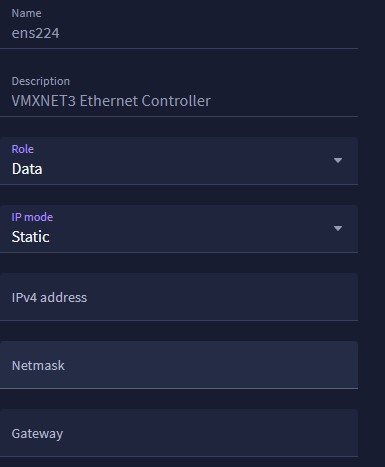Image resolution: width=385 pixels, height=467 pixels.
Task: Click the IP mode field showing Static
Action: tap(179, 229)
